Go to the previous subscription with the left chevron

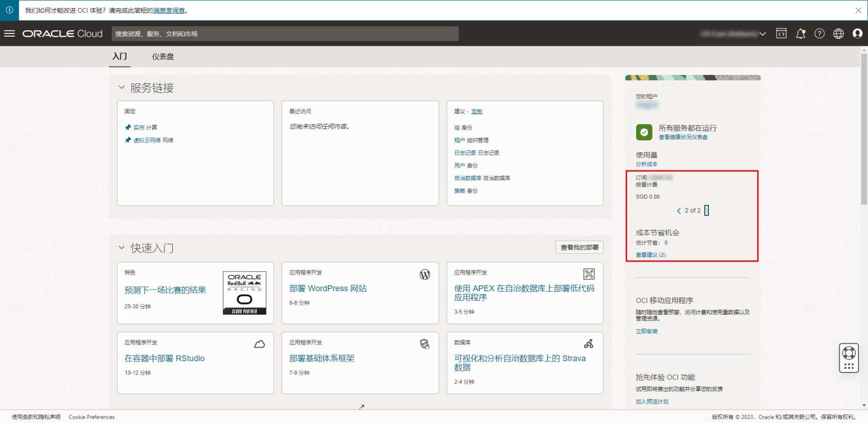tap(679, 211)
